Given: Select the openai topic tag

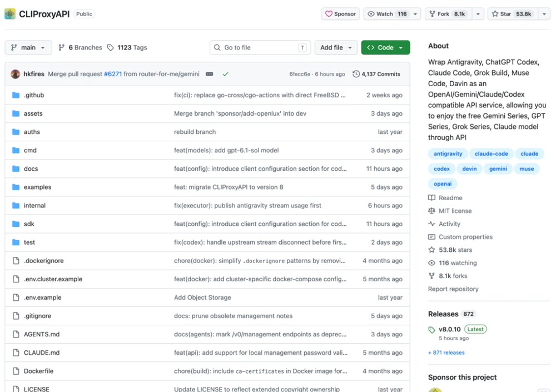Looking at the screenshot, I should (443, 183).
